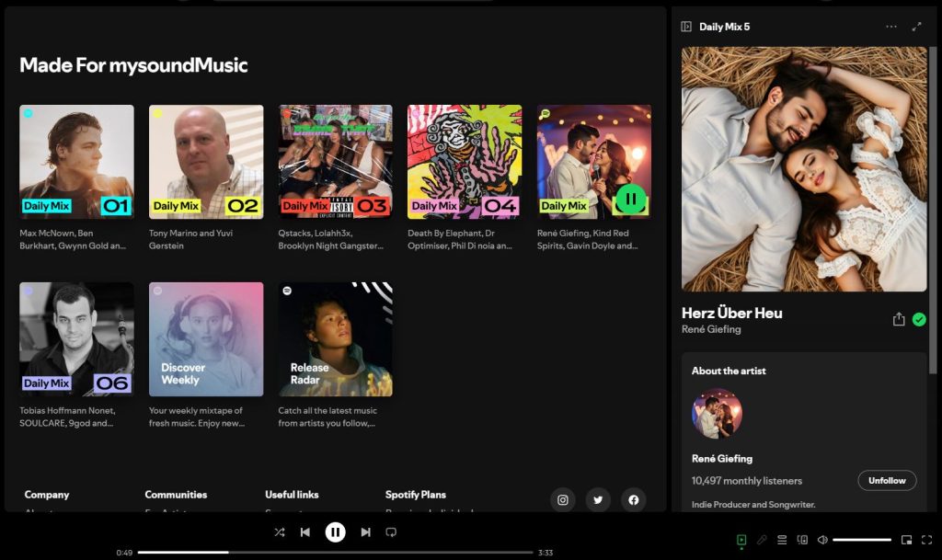Toggle shuffle playback icon
The width and height of the screenshot is (942, 560).
click(x=280, y=532)
